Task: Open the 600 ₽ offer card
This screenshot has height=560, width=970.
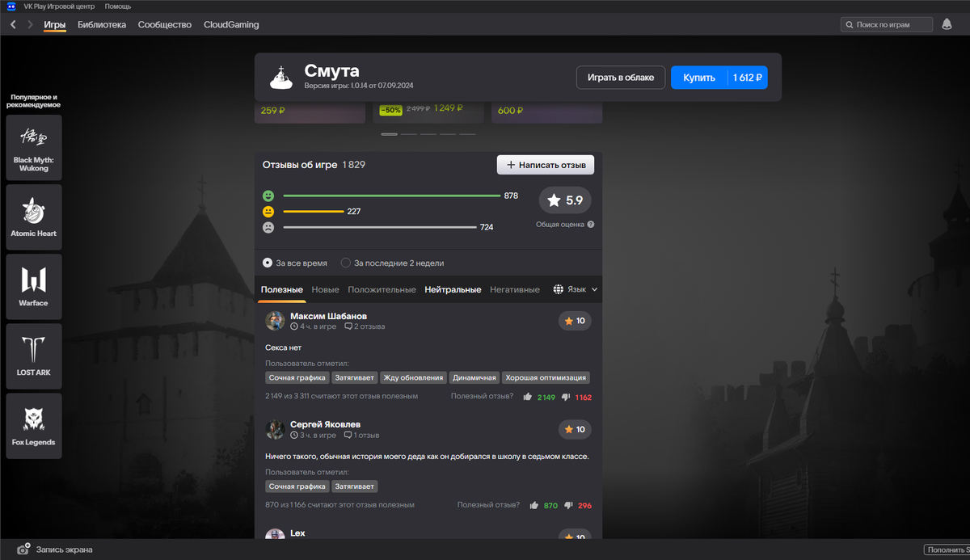Action: 546,112
